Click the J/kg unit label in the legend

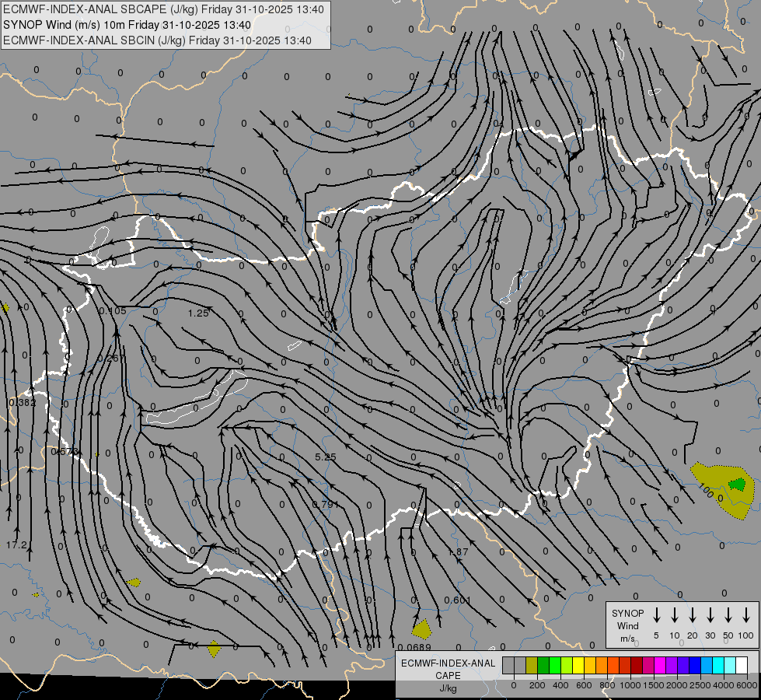point(448,688)
